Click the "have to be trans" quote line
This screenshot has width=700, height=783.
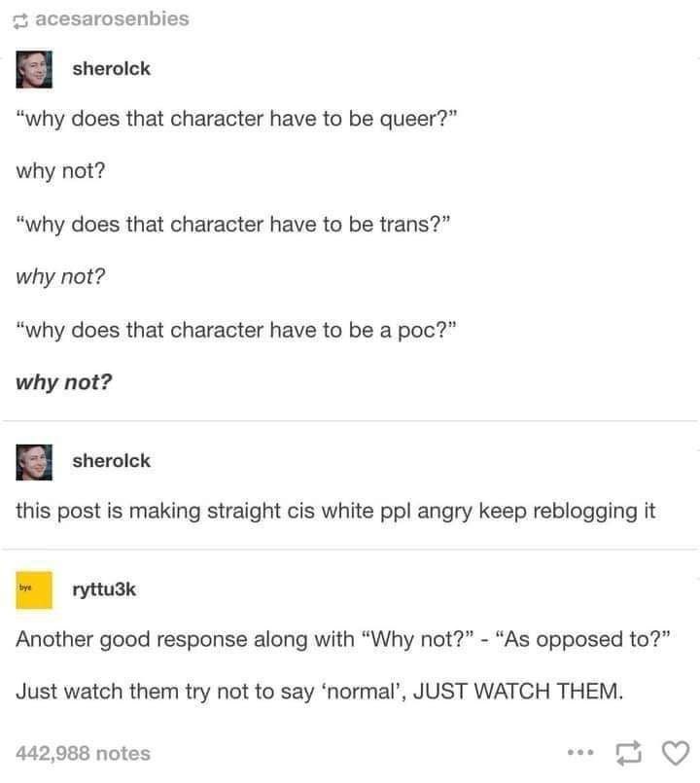[x=233, y=225]
